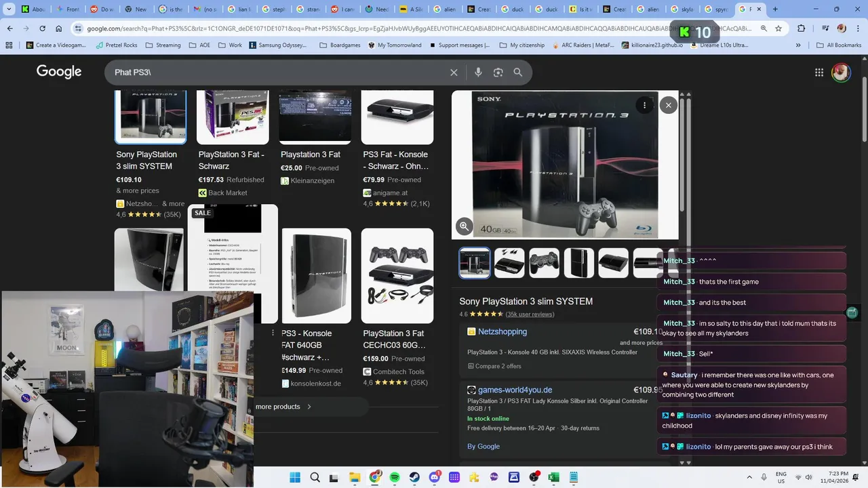Select the upright black console thumbnail
868x488 pixels.
tap(578, 263)
